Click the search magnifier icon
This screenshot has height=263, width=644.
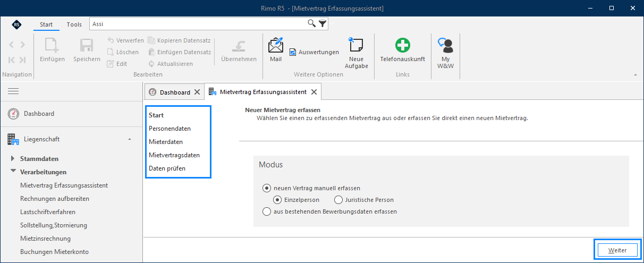coord(312,24)
